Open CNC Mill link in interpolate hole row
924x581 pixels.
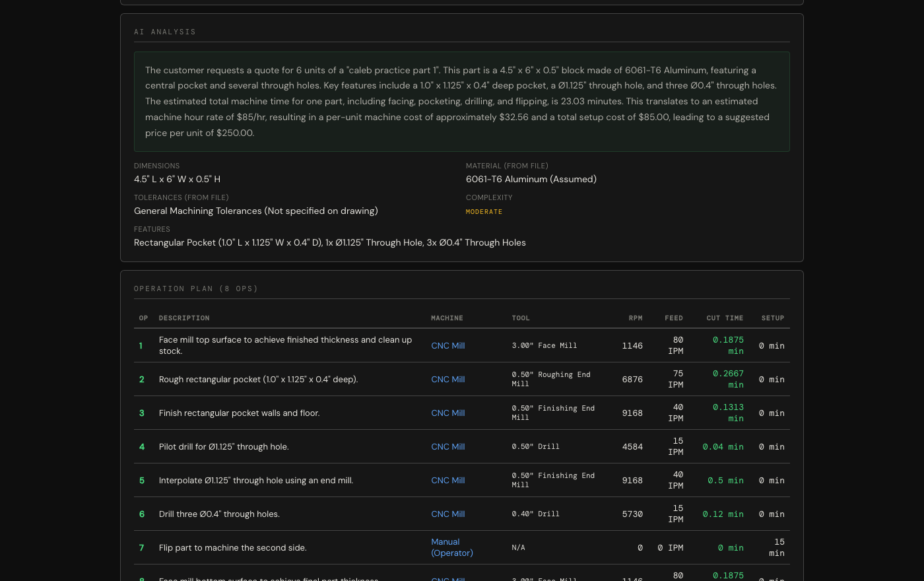coord(447,480)
